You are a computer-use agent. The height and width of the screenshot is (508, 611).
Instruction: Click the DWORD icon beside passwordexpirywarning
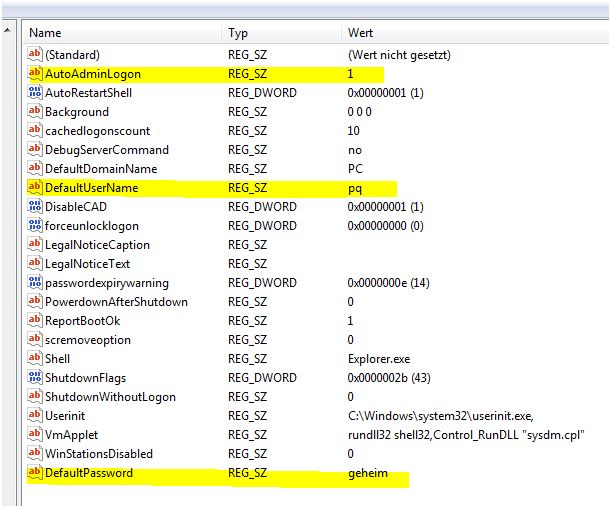[x=34, y=282]
